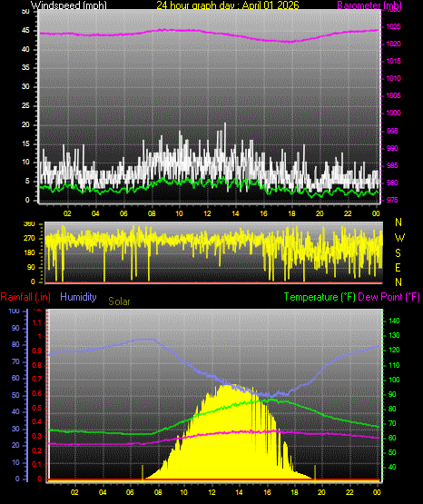423x504 pixels.
Task: Select the 130 temperature axis value
Action: tap(394, 336)
